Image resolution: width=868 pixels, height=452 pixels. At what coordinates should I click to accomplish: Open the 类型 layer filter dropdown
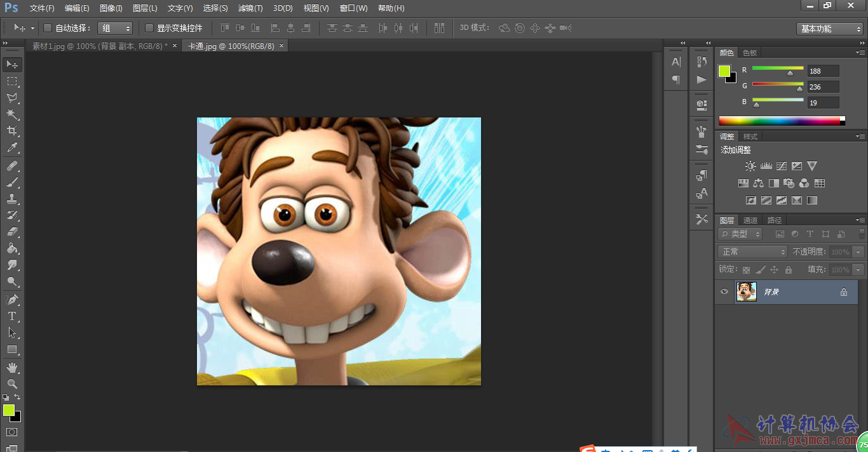(740, 234)
